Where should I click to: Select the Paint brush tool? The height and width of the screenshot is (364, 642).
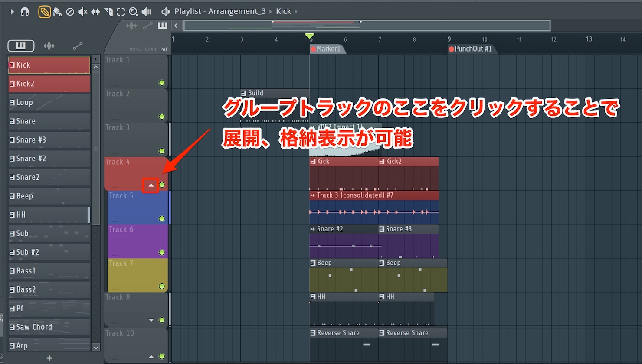[57, 12]
